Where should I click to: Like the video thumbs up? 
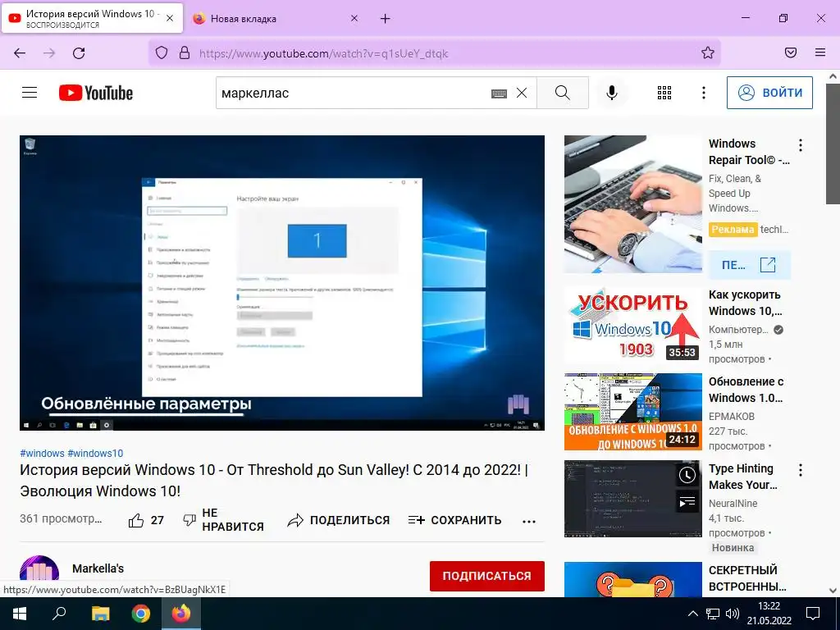(146, 520)
